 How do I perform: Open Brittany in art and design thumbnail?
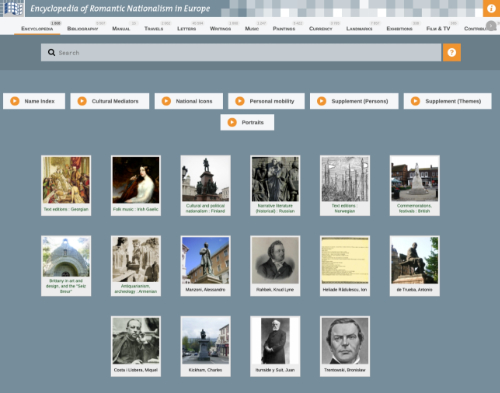coord(66,257)
